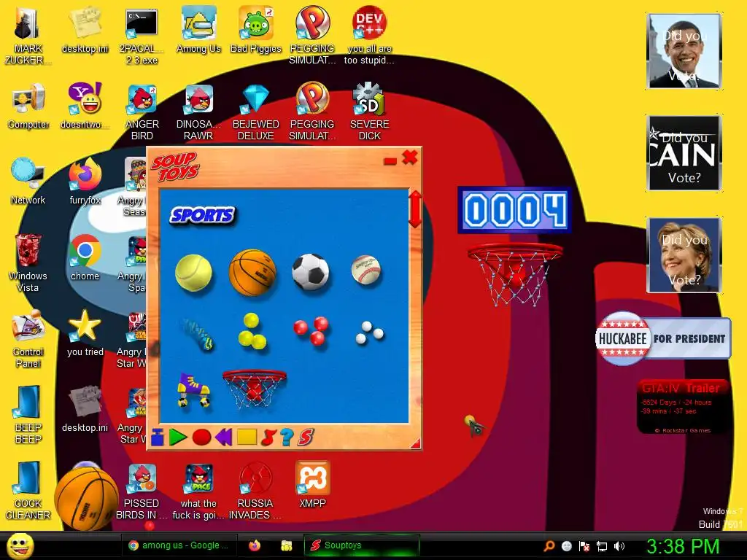Click the Hillary 'Did you Vote?' widget

[684, 254]
